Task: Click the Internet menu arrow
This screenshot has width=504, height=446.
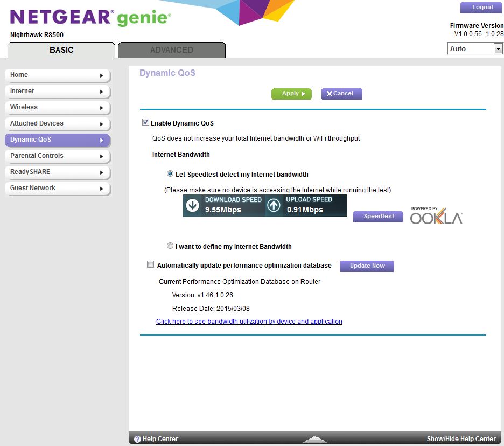Action: [x=102, y=92]
